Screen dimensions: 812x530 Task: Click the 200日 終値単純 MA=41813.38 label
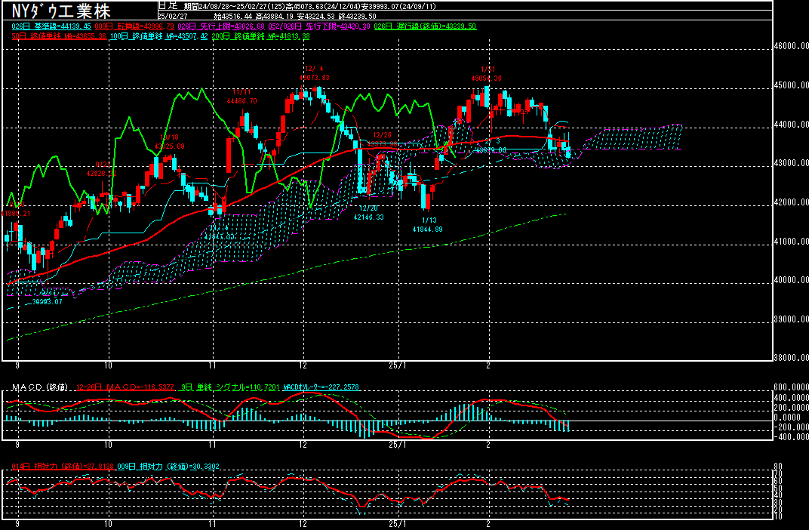(x=261, y=36)
